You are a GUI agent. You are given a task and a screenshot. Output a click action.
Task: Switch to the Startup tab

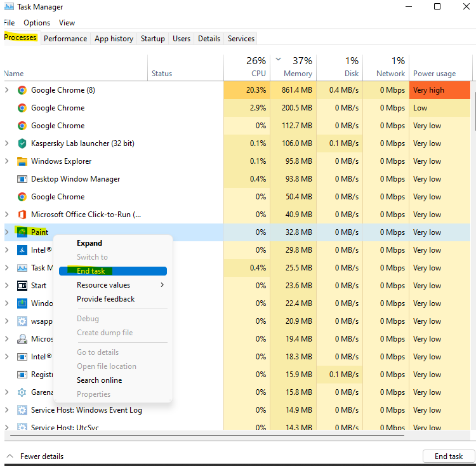point(153,39)
